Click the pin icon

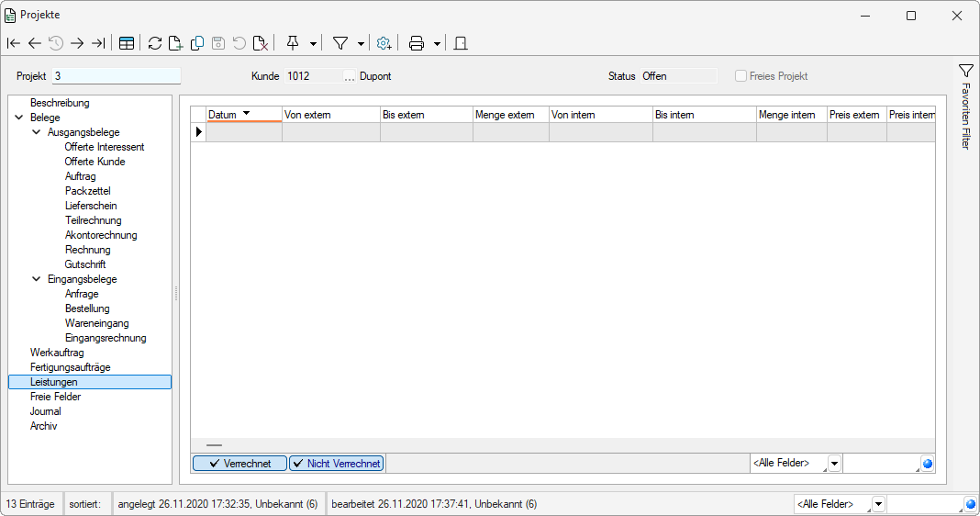click(x=293, y=43)
